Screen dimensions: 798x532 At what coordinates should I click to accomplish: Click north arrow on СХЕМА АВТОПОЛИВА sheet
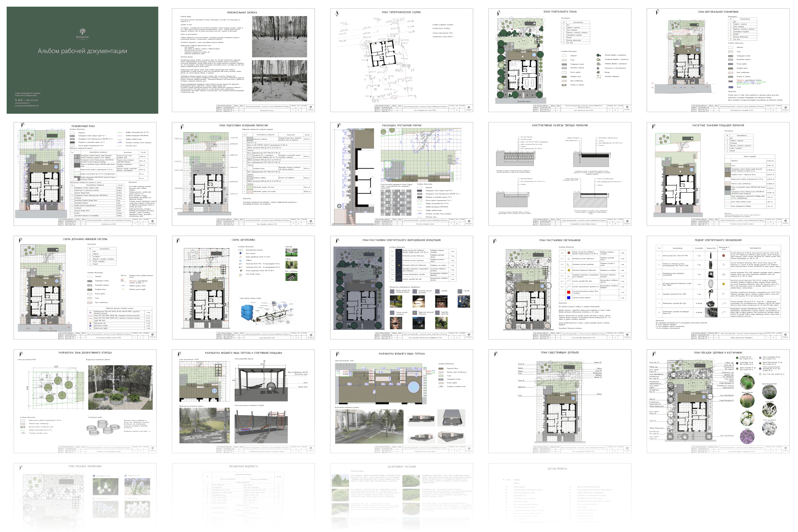[x=179, y=240]
